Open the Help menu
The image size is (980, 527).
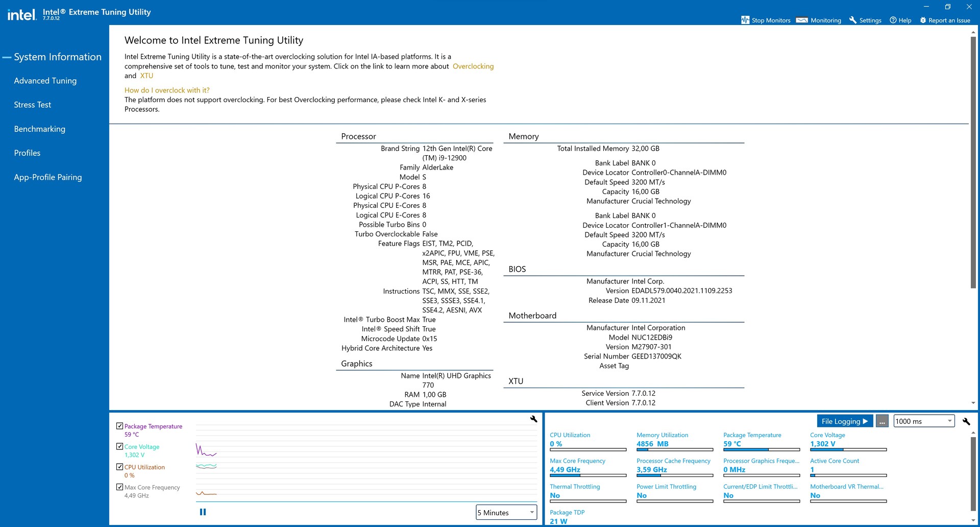900,20
